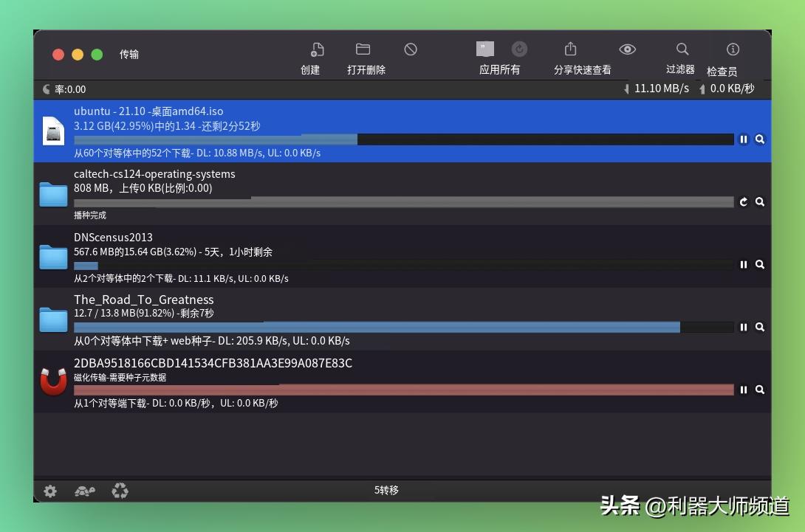
Task: Click the prohibit/remove toolbar icon
Action: pos(411,49)
